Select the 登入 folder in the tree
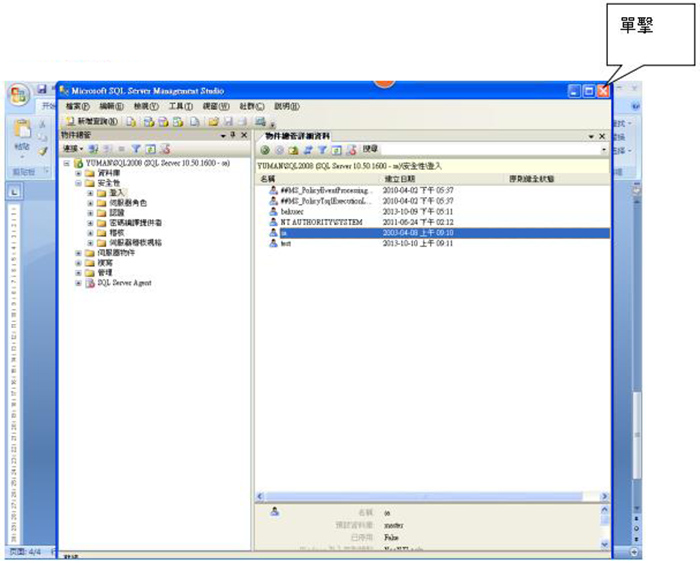 coord(115,193)
